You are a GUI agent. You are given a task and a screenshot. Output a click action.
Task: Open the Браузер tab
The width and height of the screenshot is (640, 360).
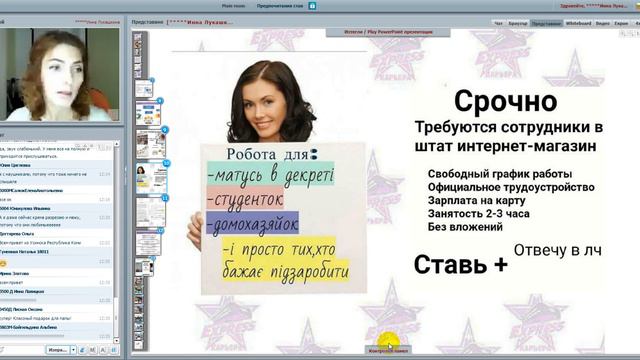click(517, 23)
